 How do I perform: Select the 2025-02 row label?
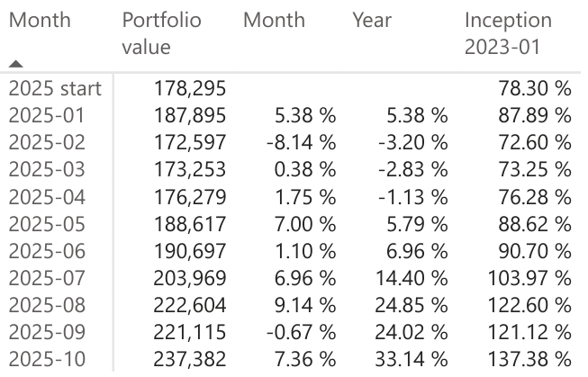(x=42, y=140)
